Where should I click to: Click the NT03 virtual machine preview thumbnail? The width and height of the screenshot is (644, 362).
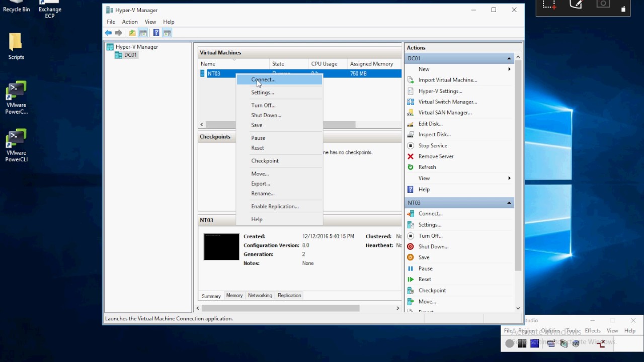(221, 247)
